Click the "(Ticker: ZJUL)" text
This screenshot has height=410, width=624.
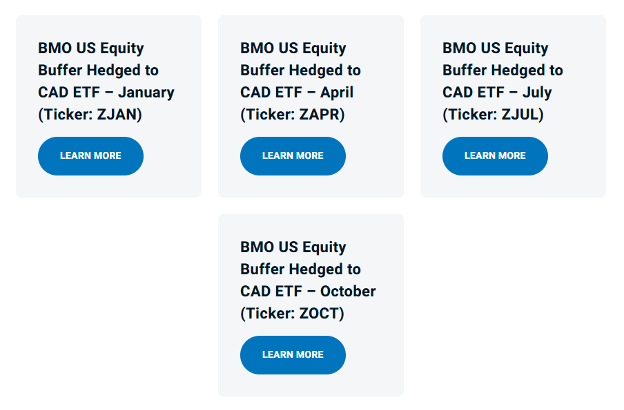493,114
